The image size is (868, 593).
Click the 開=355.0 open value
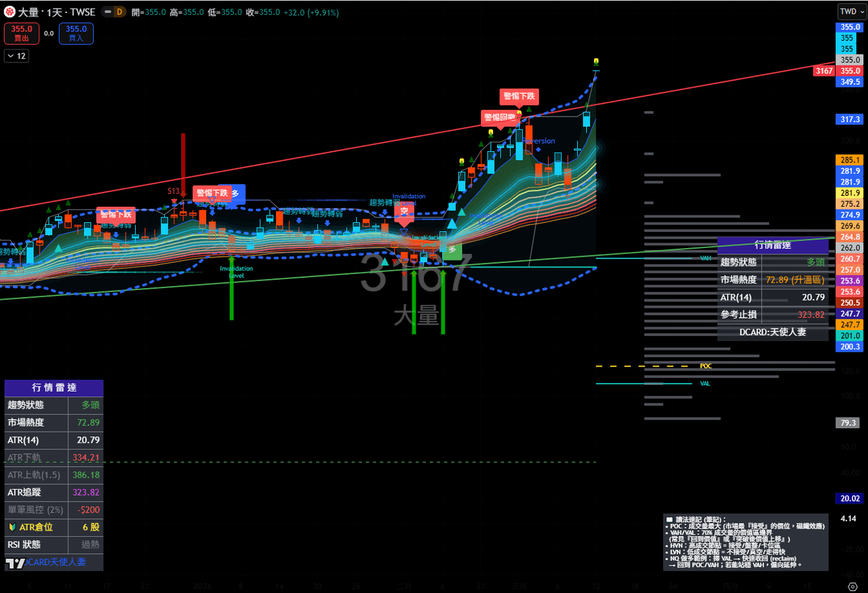149,12
